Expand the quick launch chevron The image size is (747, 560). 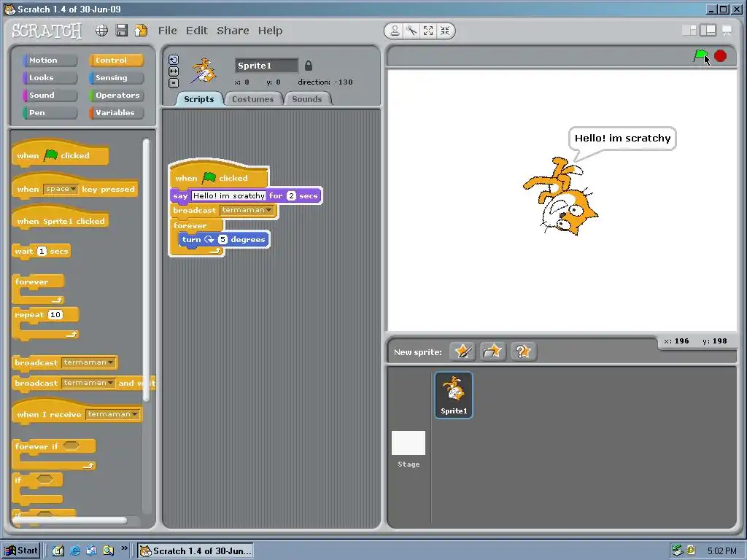pos(124,548)
